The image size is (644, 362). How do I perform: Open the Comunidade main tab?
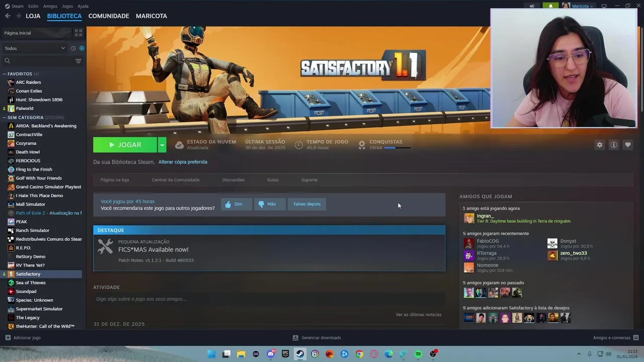pos(109,16)
